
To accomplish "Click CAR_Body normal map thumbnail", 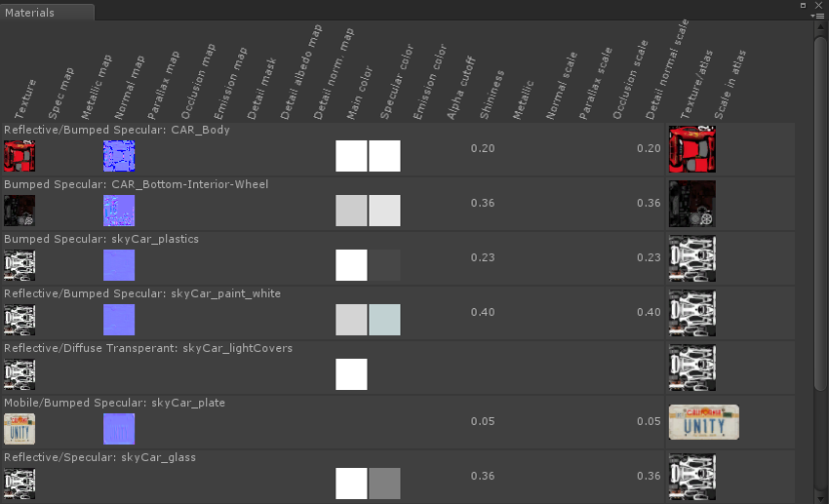I will click(x=119, y=156).
